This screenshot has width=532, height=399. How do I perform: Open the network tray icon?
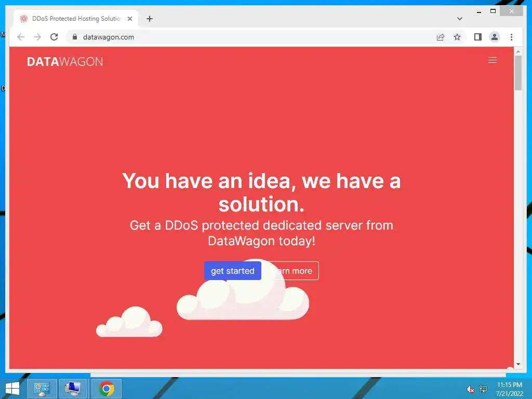[483, 389]
